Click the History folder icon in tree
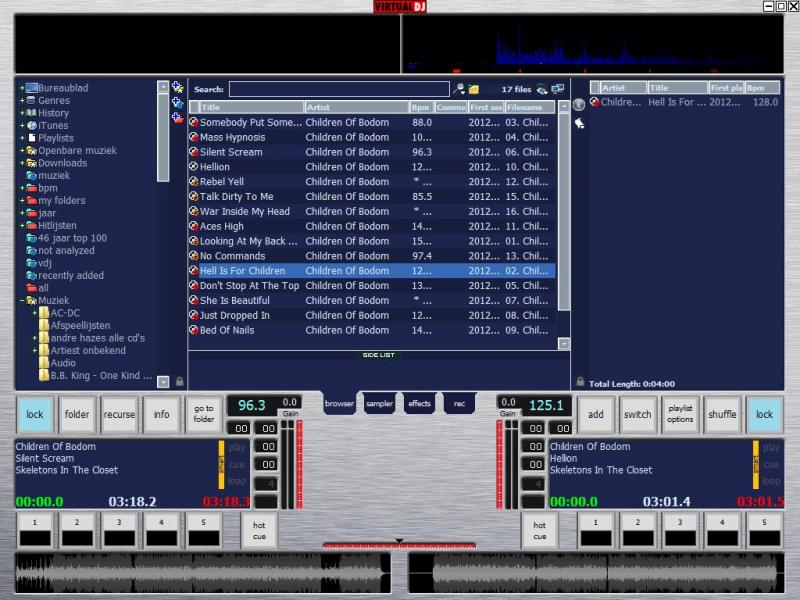Viewport: 800px width, 600px height. [x=32, y=113]
